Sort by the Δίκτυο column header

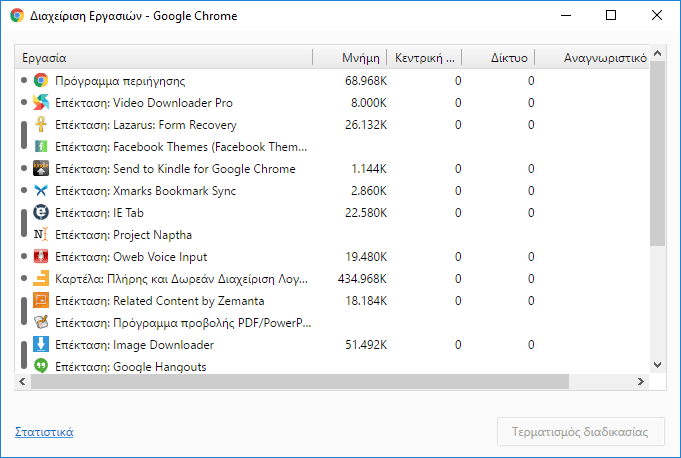pos(498,57)
